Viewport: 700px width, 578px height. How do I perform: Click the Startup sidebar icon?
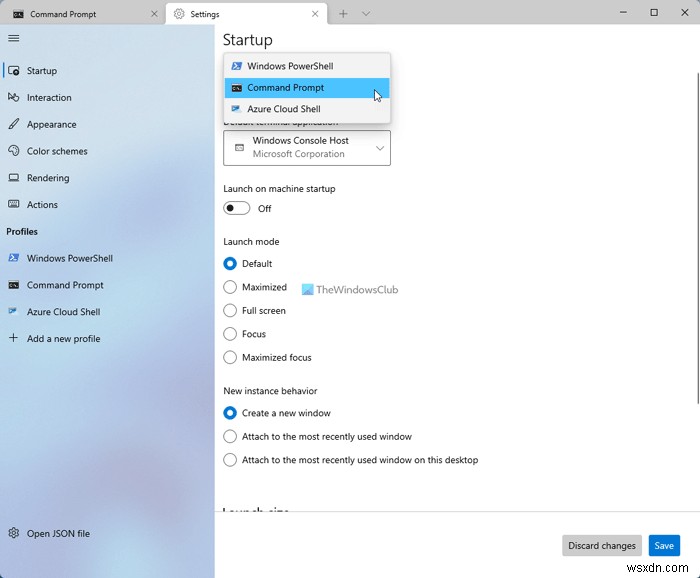point(14,71)
